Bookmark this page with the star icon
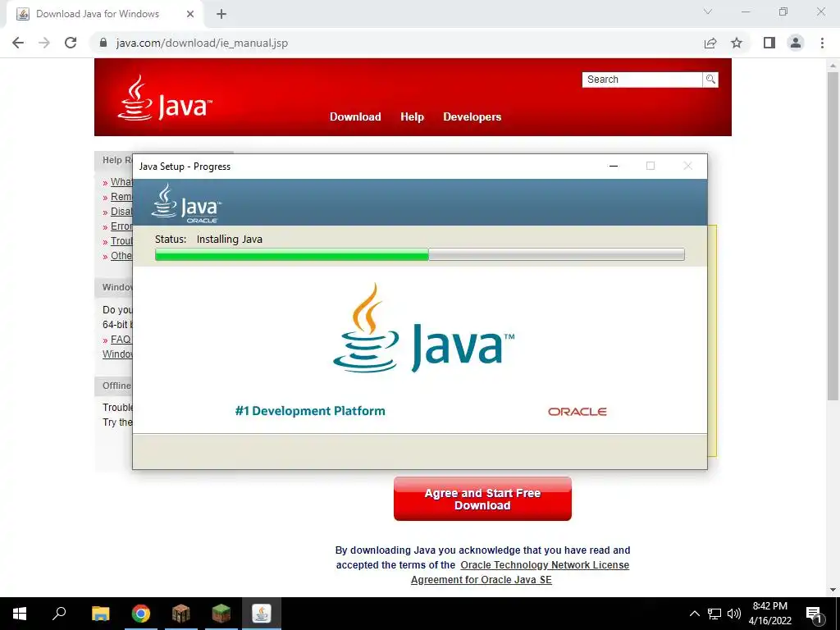This screenshot has height=630, width=840. click(x=737, y=43)
